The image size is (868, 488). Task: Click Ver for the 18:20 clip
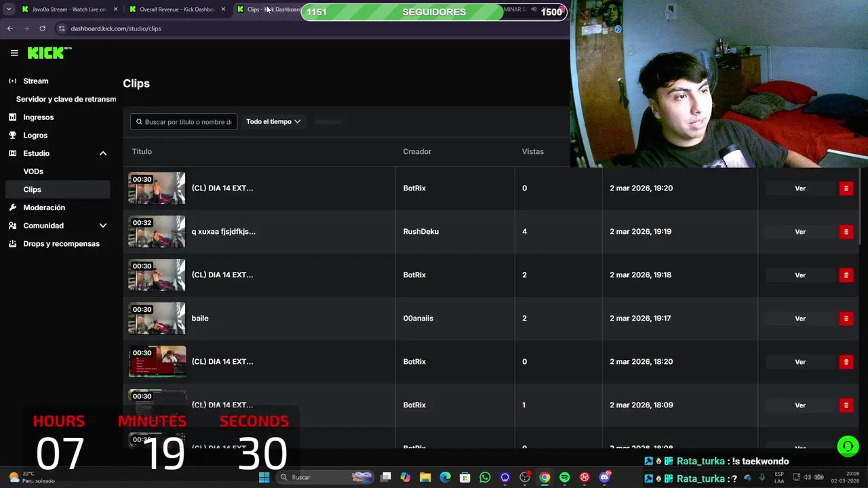point(800,362)
